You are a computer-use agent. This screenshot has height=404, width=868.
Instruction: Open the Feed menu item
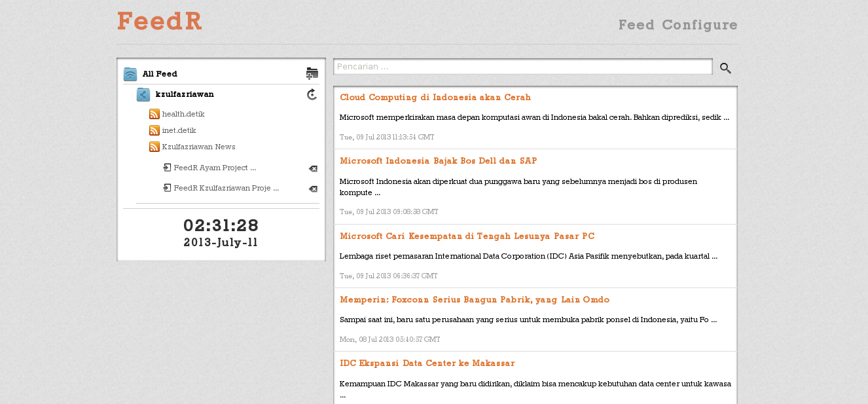point(633,25)
